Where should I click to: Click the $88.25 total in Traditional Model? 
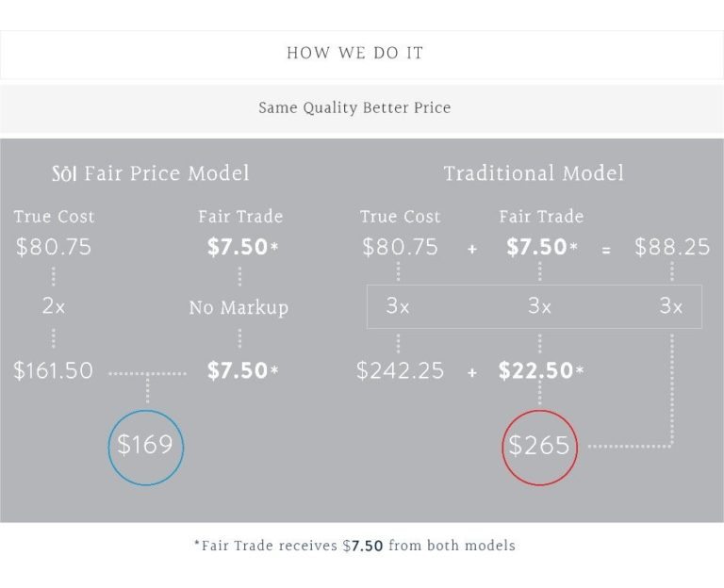tap(672, 247)
